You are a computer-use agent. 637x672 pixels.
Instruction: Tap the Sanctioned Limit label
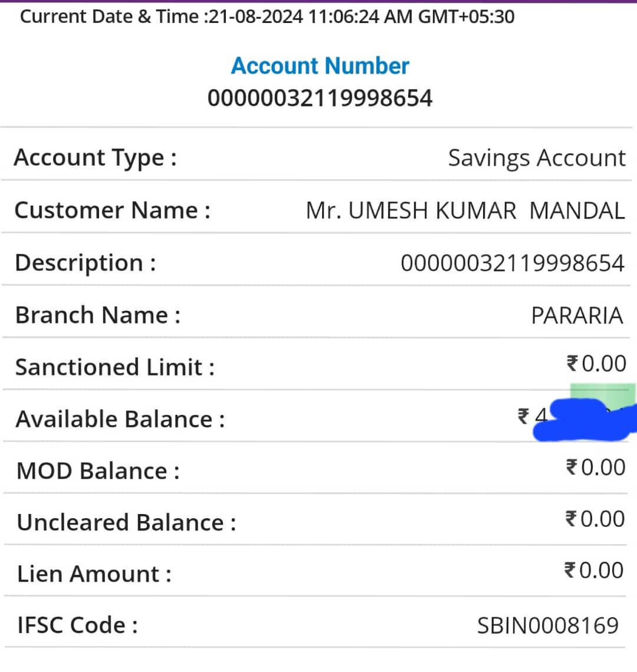pos(115,367)
